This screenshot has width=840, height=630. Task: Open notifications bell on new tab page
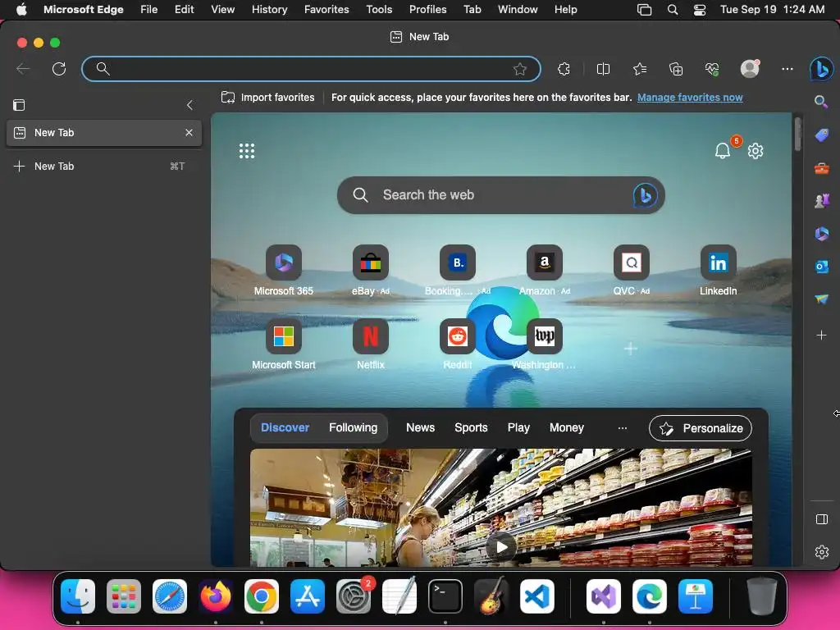(723, 151)
